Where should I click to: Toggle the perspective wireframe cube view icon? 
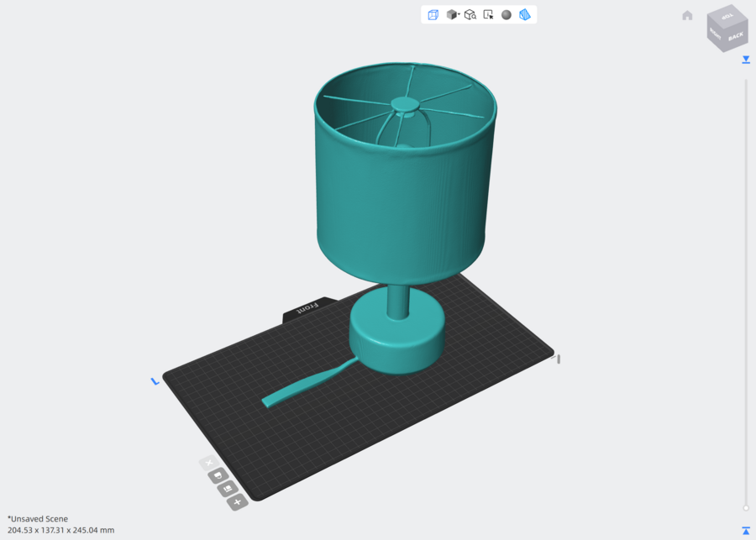click(433, 15)
